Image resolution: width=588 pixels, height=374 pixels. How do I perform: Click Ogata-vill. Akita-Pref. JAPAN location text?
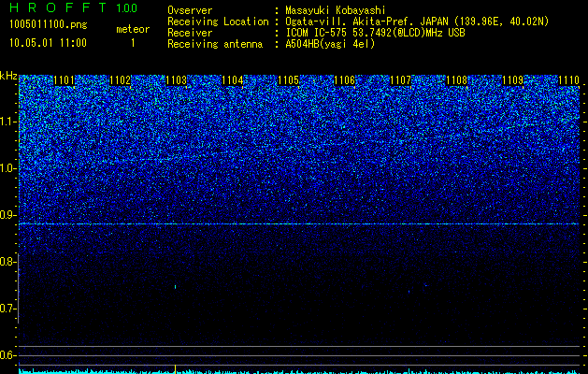[x=417, y=22]
